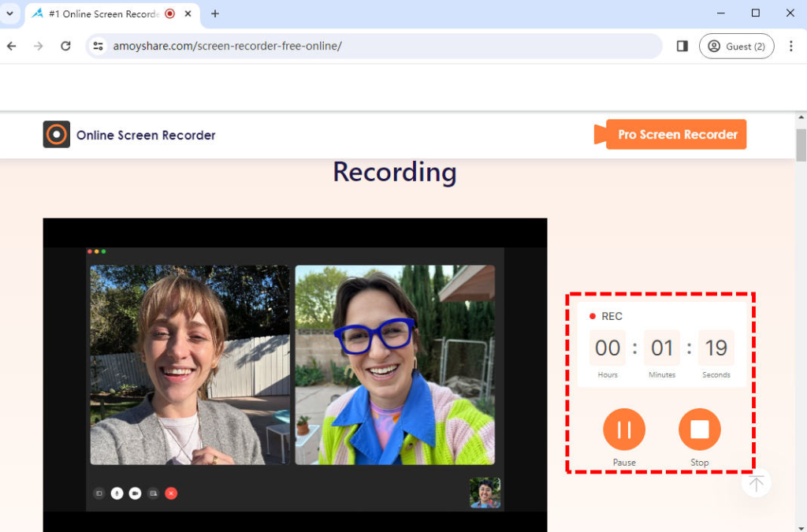Expand the site information icon in the address bar
Screen dimensions: 807x532
[x=99, y=46]
